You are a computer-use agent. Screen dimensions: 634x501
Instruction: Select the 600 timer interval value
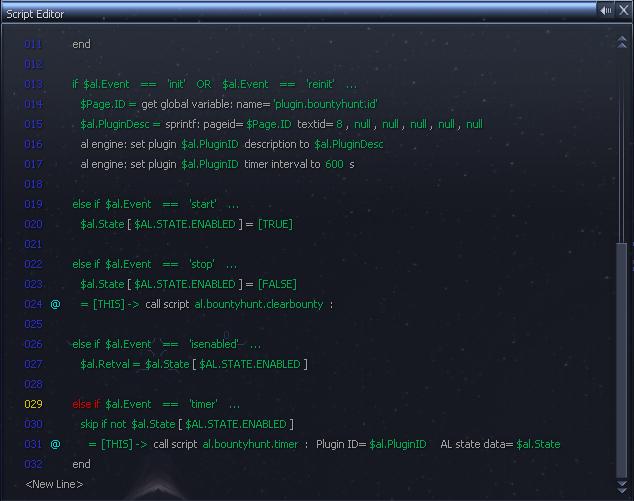pos(334,164)
